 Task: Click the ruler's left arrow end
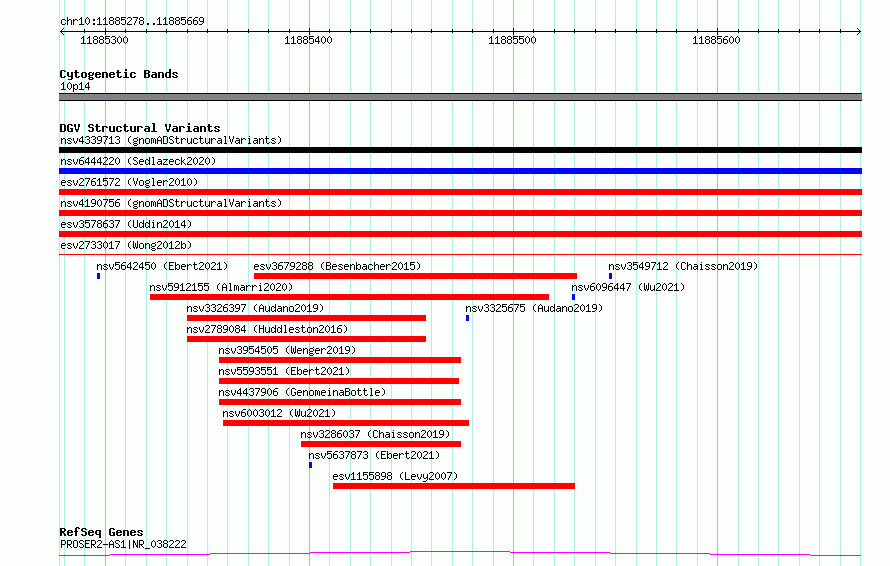(x=62, y=32)
